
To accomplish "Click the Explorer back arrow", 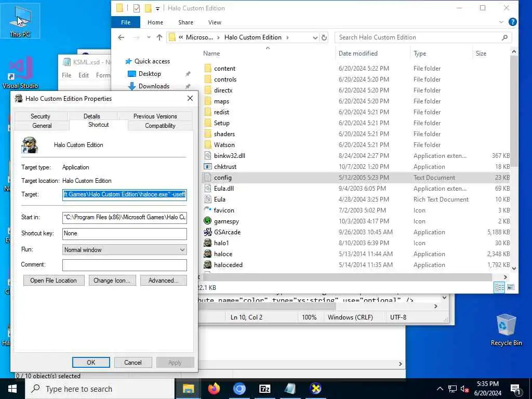I will tap(121, 37).
